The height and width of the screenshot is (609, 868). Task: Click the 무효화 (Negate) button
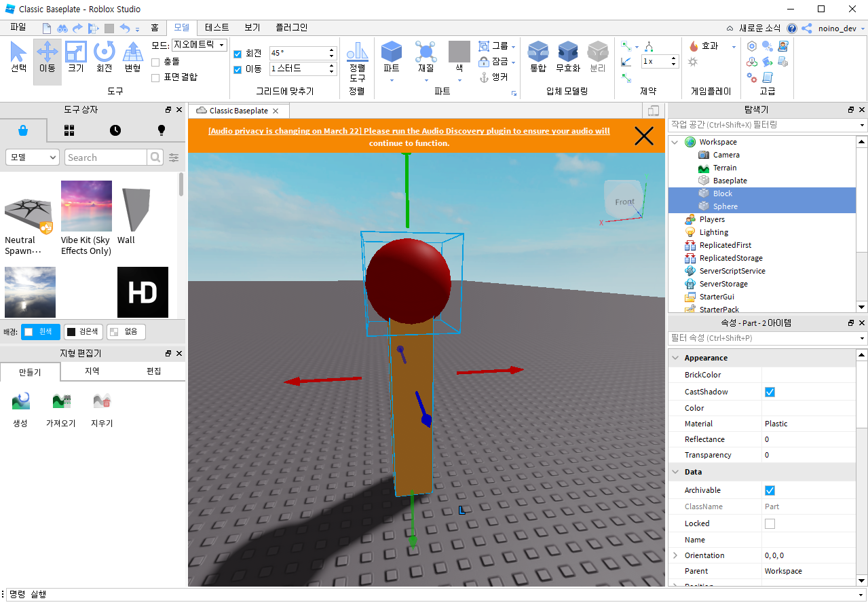click(568, 58)
